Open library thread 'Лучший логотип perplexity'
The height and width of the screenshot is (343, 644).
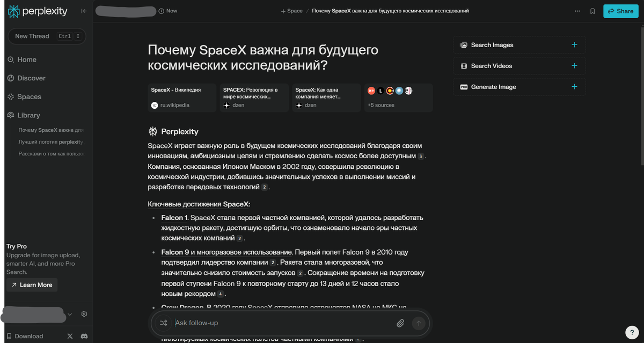click(51, 142)
